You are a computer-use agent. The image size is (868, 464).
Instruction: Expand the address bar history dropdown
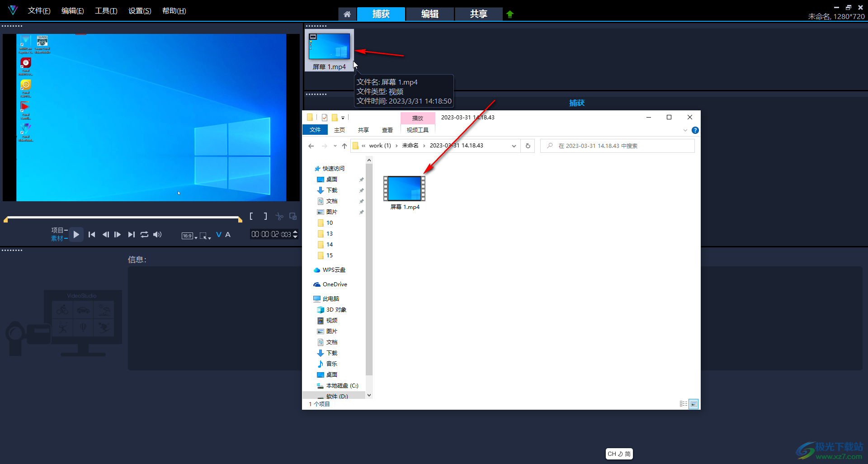514,146
